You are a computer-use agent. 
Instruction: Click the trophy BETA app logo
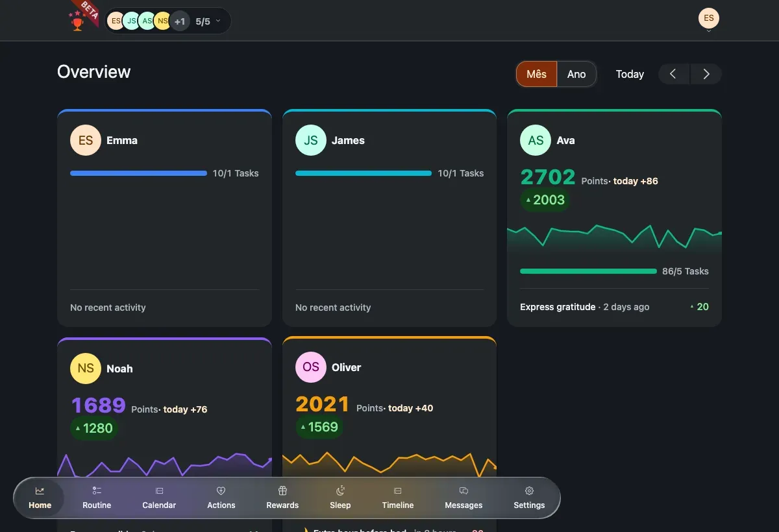pyautogui.click(x=82, y=17)
